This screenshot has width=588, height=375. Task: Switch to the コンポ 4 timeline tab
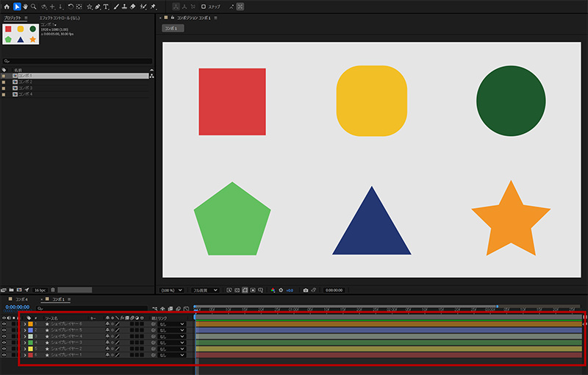pyautogui.click(x=21, y=300)
